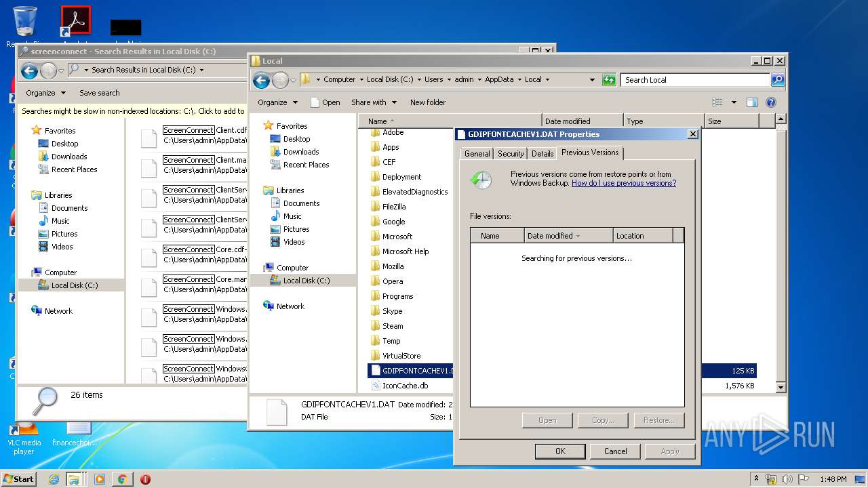Show hidden system tray icons arrow
868x488 pixels.
[756, 479]
